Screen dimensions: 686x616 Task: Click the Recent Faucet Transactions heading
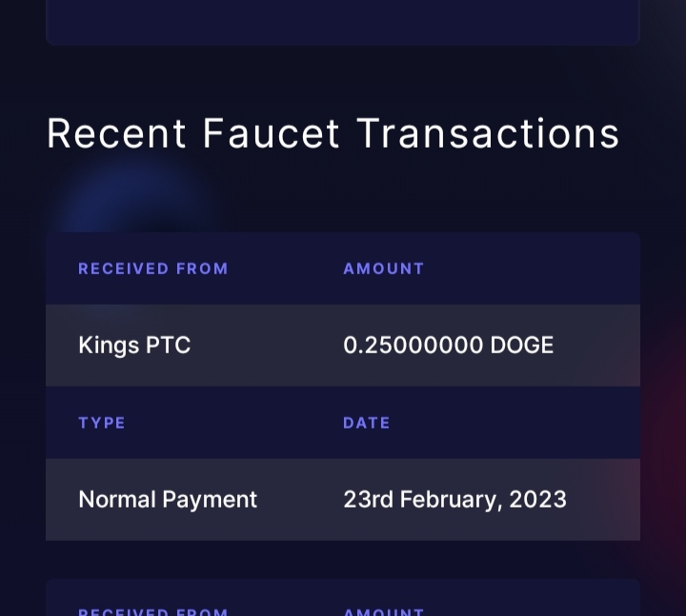(x=333, y=134)
